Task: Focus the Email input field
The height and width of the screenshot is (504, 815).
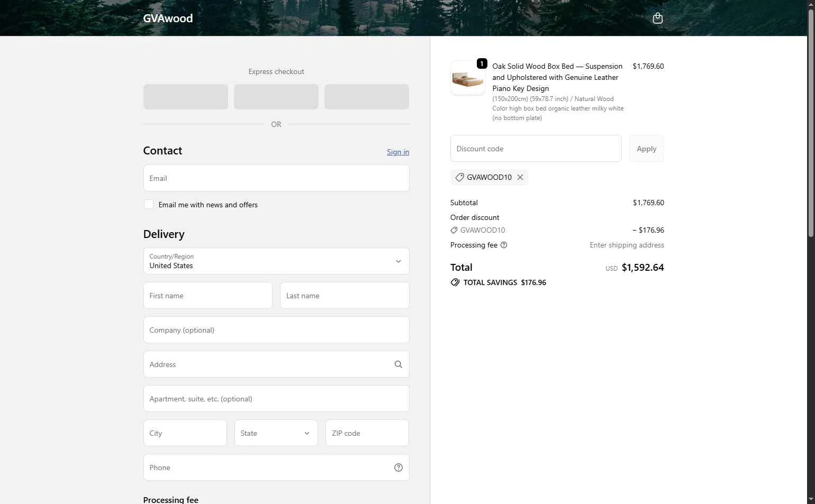Action: [x=276, y=178]
